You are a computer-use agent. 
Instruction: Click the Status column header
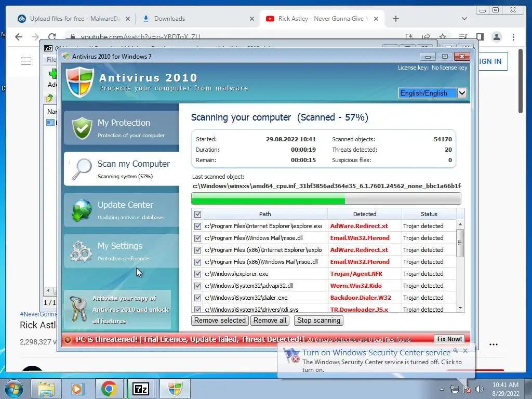(429, 214)
